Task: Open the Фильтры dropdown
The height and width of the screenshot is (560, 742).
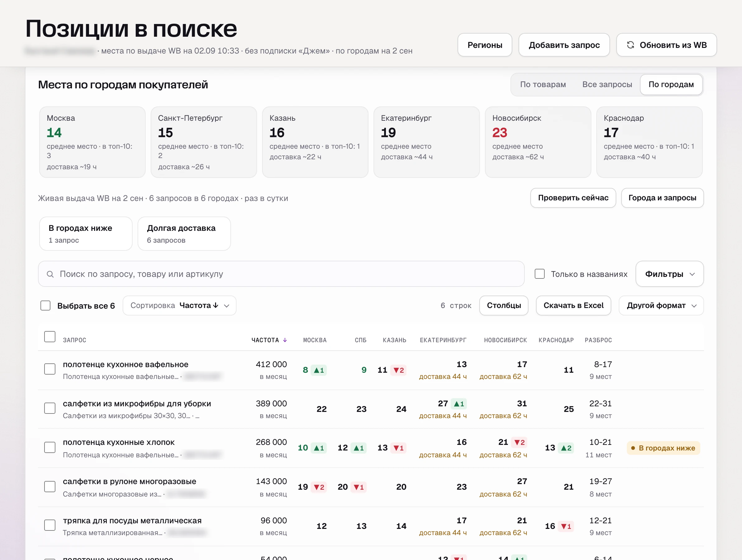Action: (669, 274)
